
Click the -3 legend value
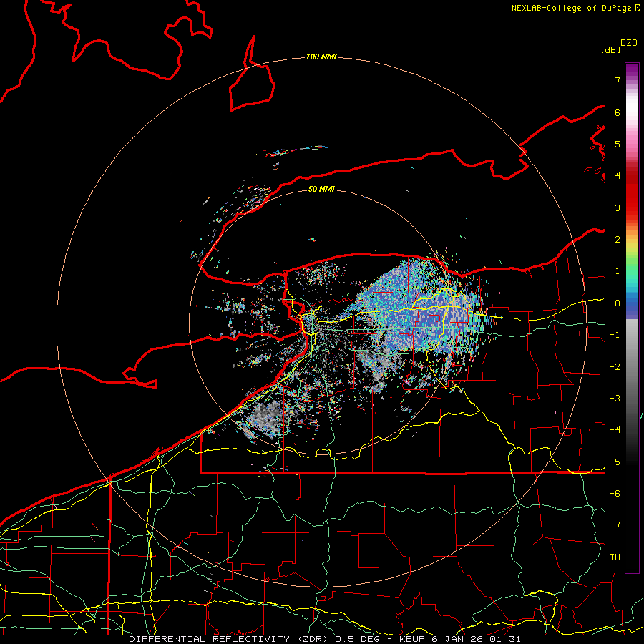615,399
